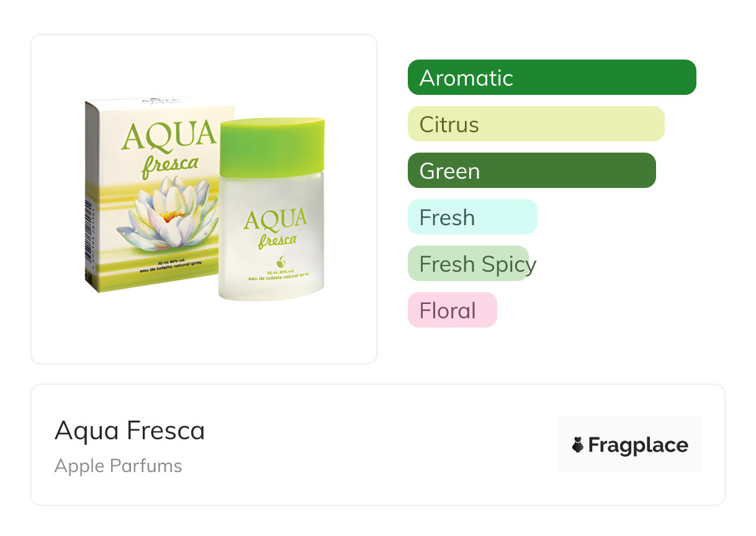Click the AQUA fresca text on the bottle

[x=275, y=227]
